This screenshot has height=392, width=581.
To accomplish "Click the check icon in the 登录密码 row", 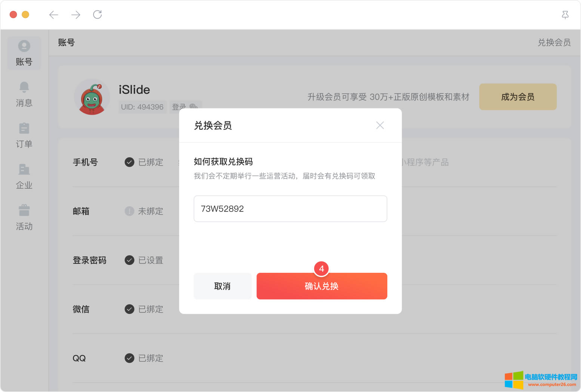I will [129, 260].
